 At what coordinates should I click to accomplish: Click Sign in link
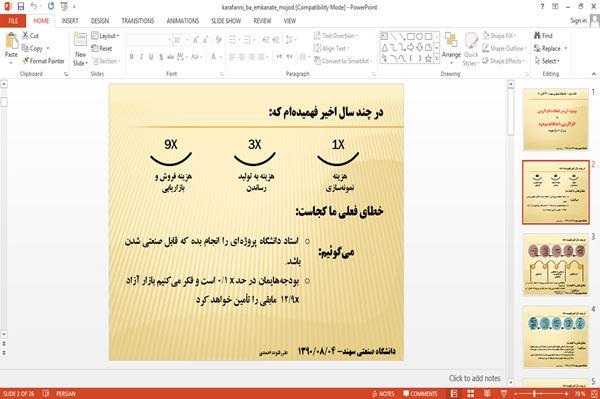click(x=578, y=21)
